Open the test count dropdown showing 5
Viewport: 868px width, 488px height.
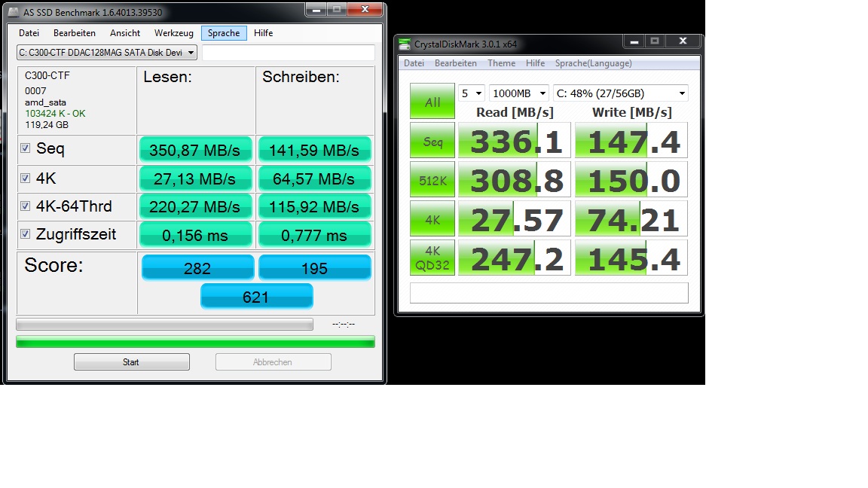click(472, 93)
